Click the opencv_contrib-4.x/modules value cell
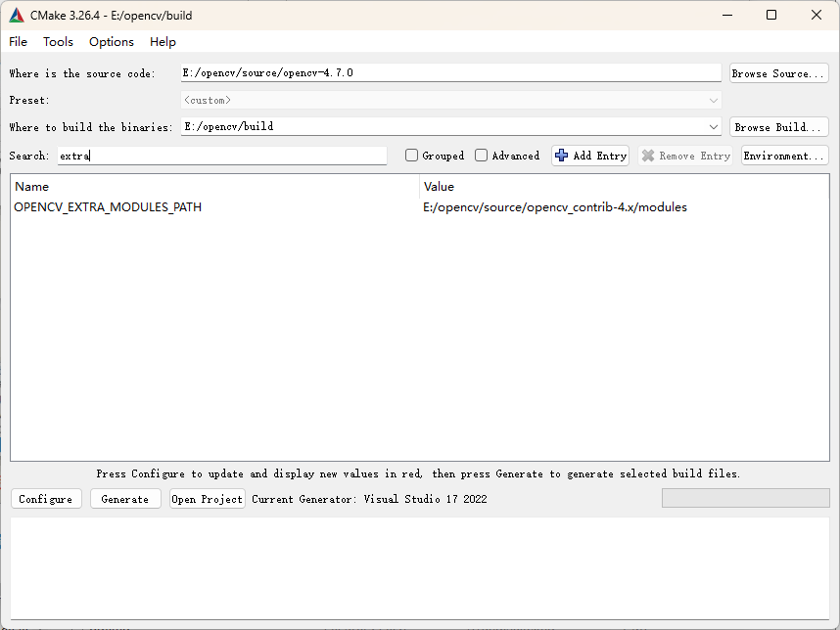Viewport: 840px width, 630px height. [555, 207]
